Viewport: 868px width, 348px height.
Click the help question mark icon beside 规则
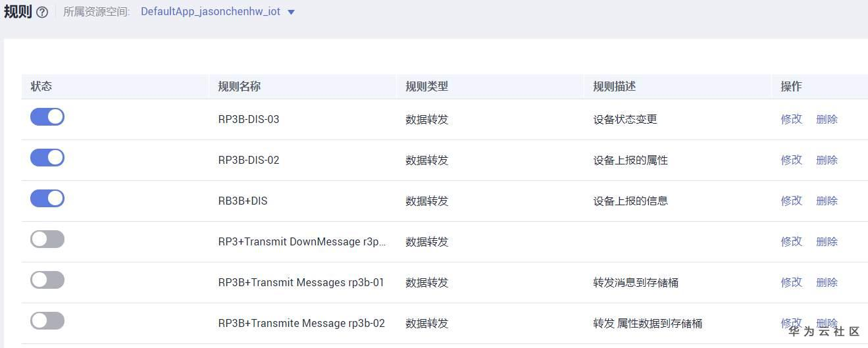click(42, 12)
